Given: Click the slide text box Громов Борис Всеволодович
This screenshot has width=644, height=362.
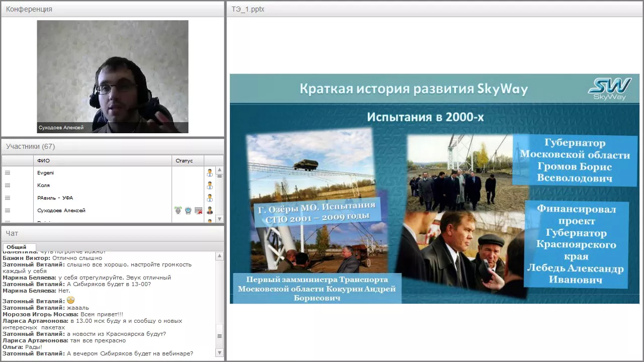Looking at the screenshot, I should 575,160.
